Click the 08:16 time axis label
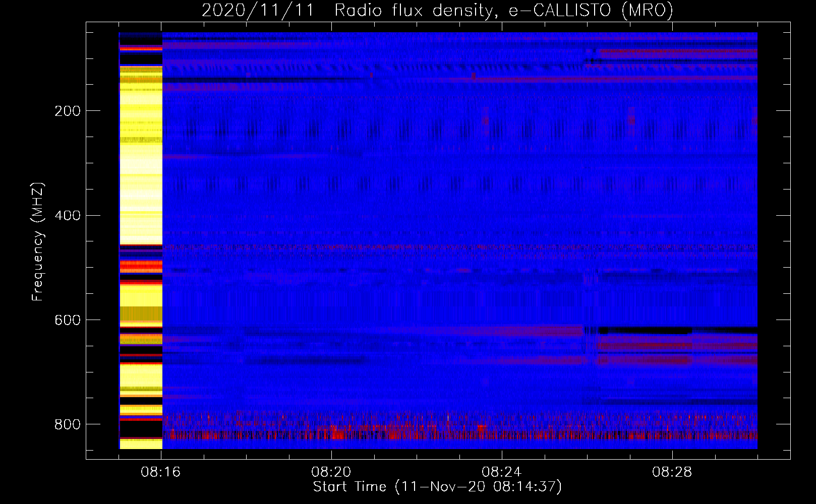The image size is (816, 504). pos(161,472)
